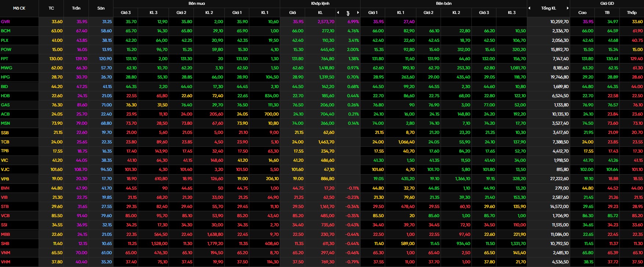Viewport: 644px width, 267px height.
Task: Sort by the % change column header
Action: coord(348,13)
